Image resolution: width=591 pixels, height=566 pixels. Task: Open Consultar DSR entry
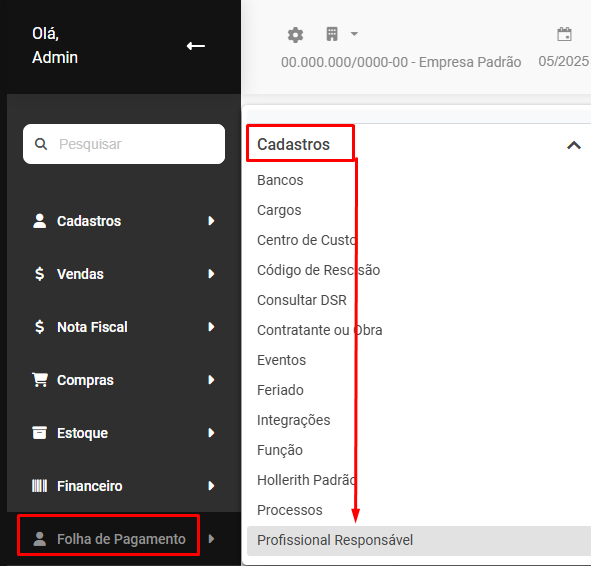[x=302, y=300]
